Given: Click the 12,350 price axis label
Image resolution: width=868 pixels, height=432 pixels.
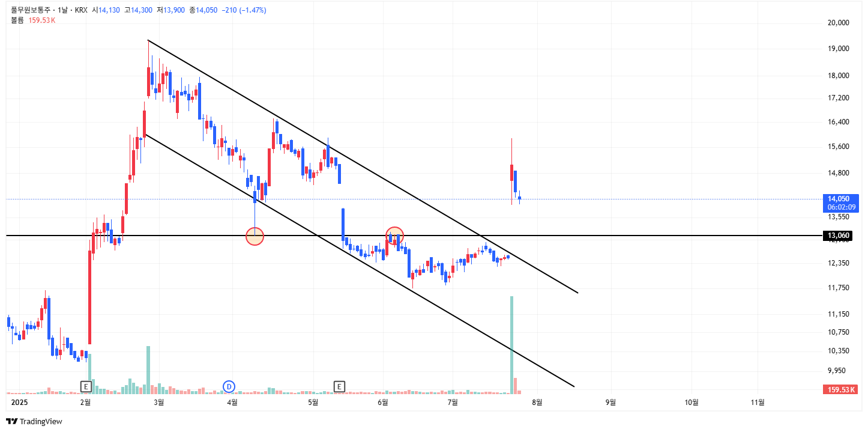Looking at the screenshot, I should click(x=839, y=263).
